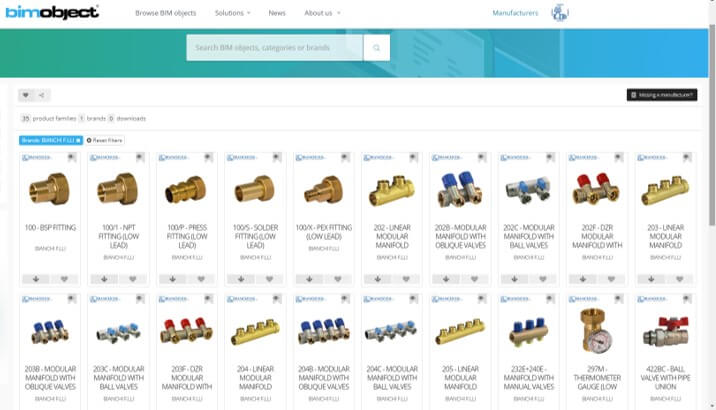The image size is (716, 410).
Task: Favorite the 100 - BSP Fitting object
Action: (64, 279)
